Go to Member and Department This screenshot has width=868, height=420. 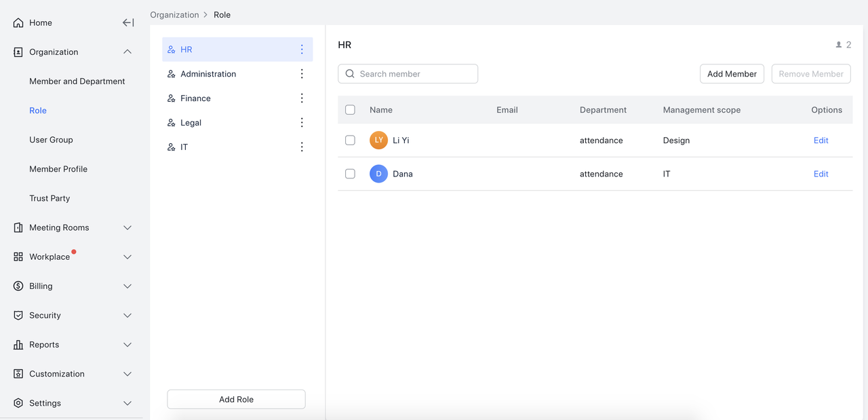tap(77, 81)
